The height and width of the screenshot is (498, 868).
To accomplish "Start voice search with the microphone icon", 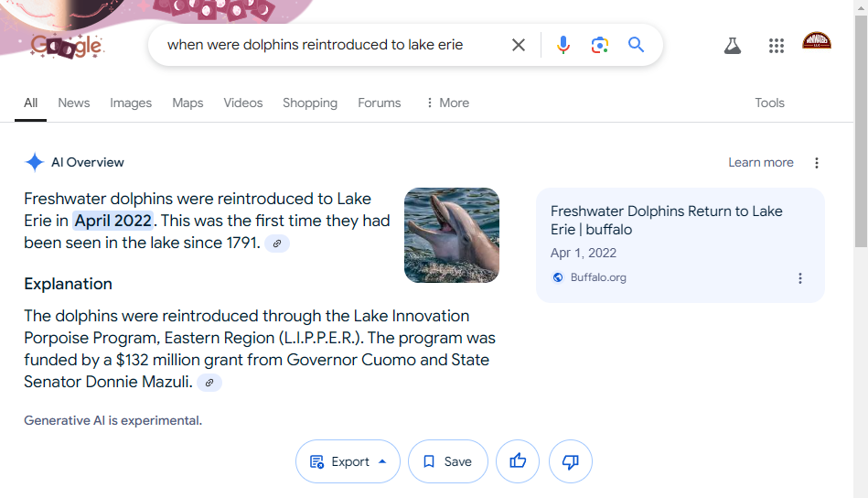I will [x=563, y=45].
